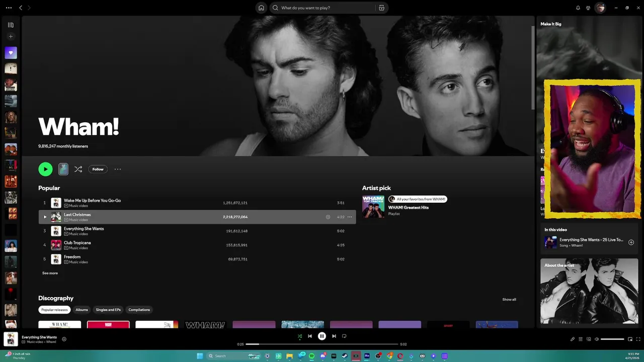This screenshot has height=362, width=644.
Task: Click the album preview tile next to play
Action: [x=63, y=169]
